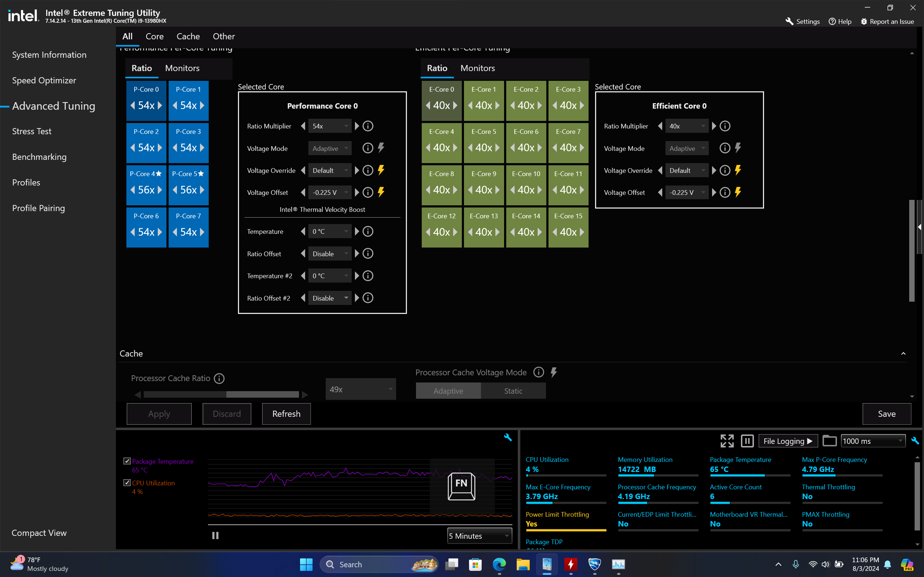This screenshot has height=577, width=924.
Task: Click the Processor Cache Ratio slider track
Action: (x=221, y=394)
